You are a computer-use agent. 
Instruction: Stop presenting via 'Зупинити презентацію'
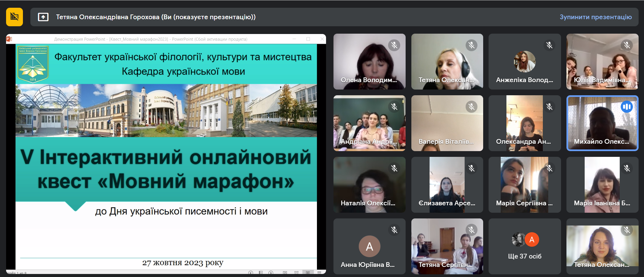595,17
